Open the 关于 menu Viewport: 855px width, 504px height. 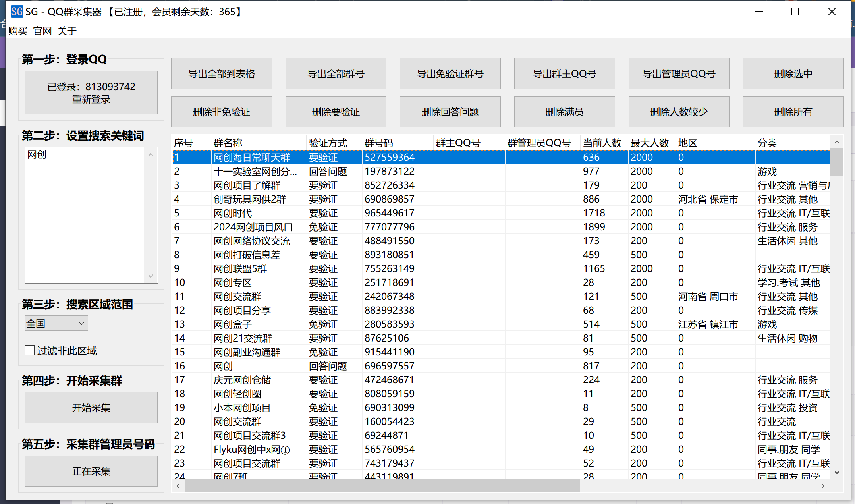click(x=66, y=31)
